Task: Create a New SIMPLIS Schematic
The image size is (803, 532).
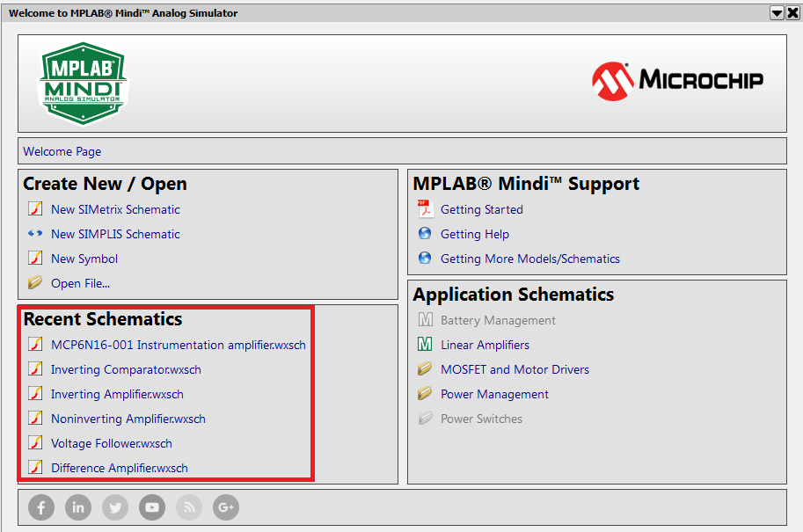Action: coord(114,234)
